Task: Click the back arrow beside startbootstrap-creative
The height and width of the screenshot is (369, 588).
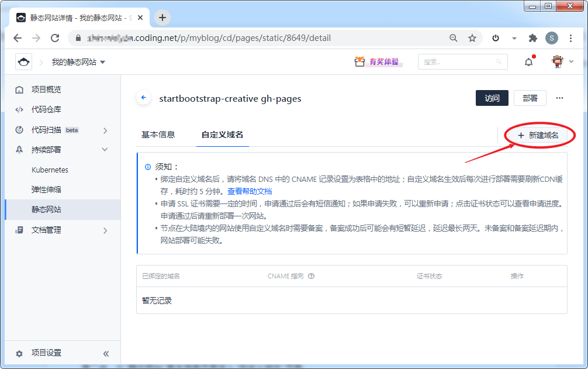Action: coord(144,98)
